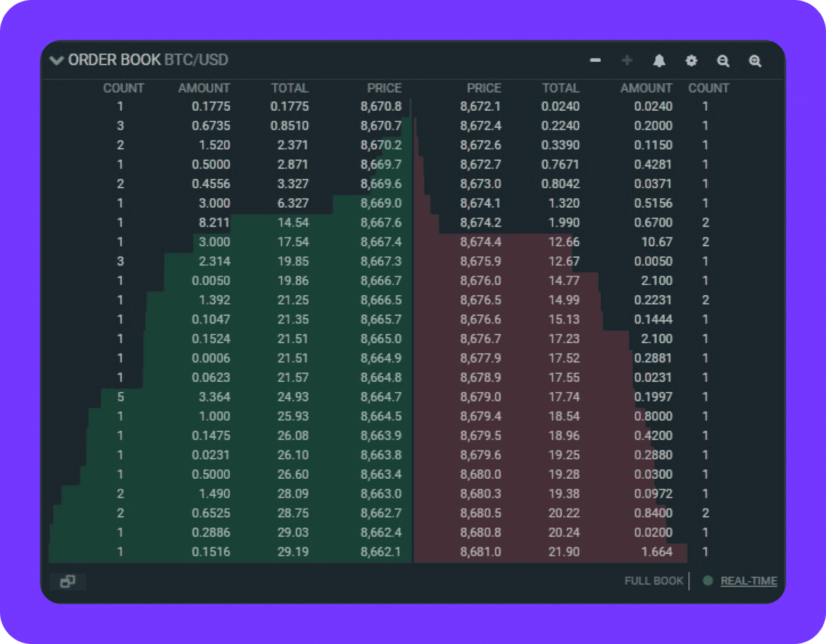Click bid amount 3.364
The width and height of the screenshot is (826, 644).
click(214, 397)
